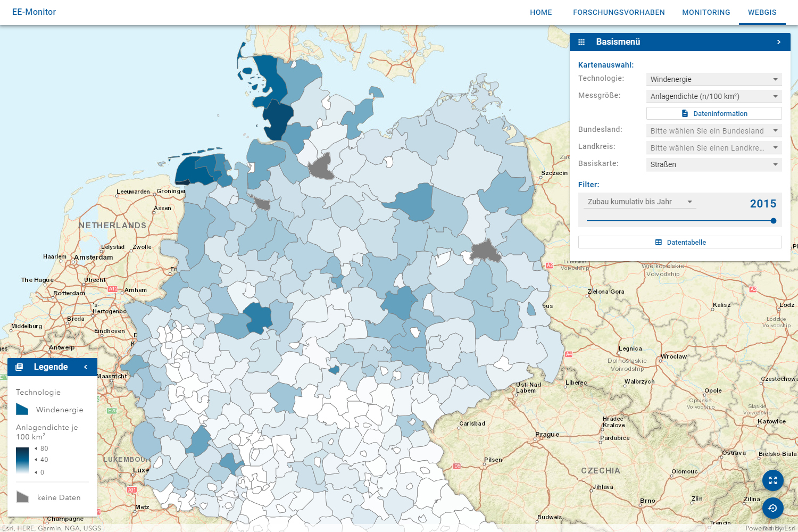The height and width of the screenshot is (532, 798).
Task: Open the Bundesland selection dropdown
Action: [713, 131]
